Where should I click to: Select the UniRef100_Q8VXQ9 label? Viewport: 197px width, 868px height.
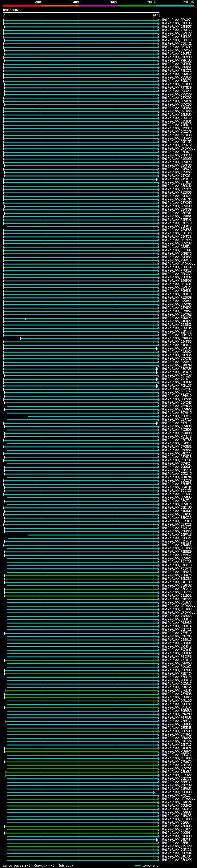177,98
